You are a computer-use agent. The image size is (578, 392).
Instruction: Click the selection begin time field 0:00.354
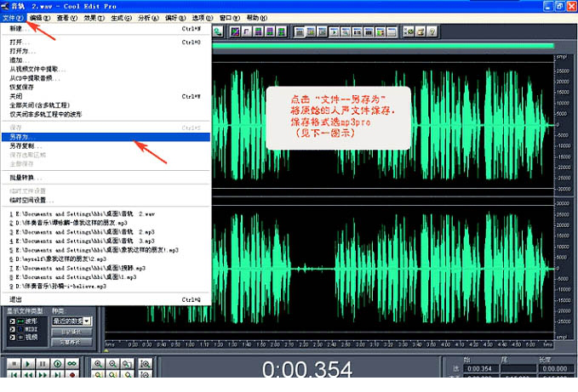click(x=479, y=368)
